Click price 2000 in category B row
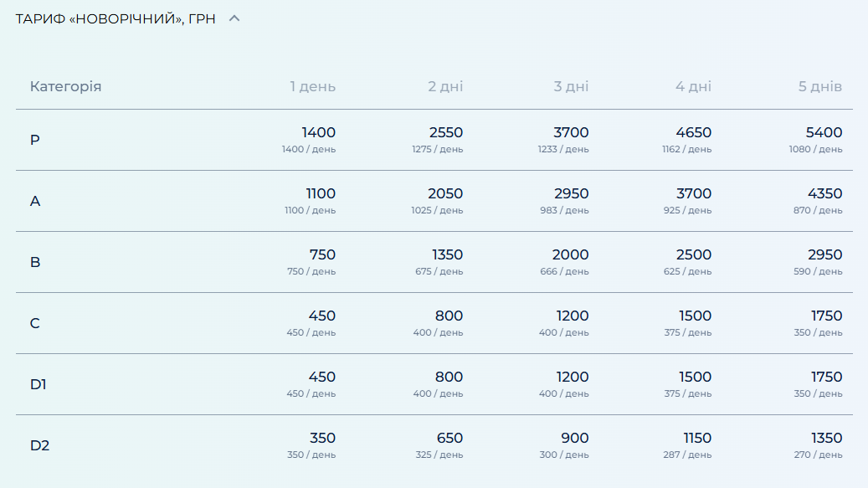Image resolution: width=868 pixels, height=488 pixels. coord(570,254)
